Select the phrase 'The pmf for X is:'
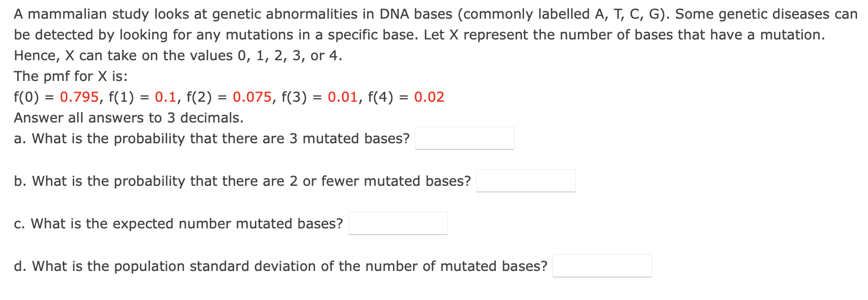 (x=70, y=76)
